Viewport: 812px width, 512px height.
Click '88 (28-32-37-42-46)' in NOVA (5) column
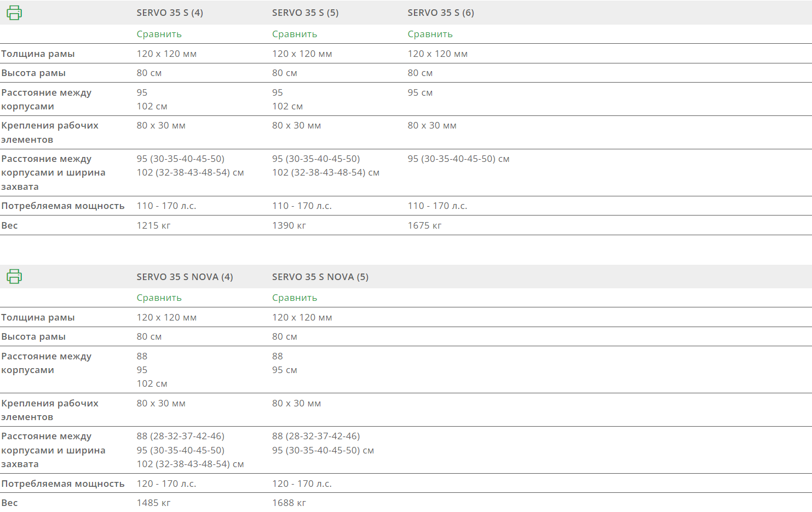tap(316, 436)
